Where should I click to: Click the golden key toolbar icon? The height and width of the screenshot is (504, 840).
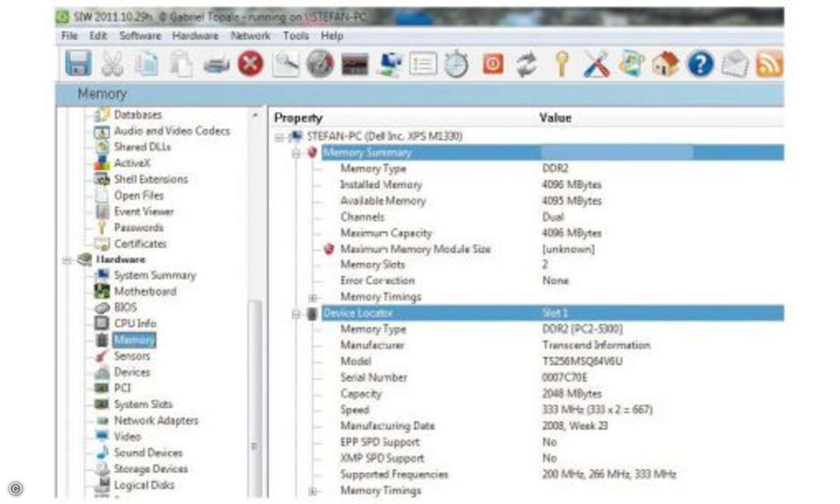click(561, 64)
